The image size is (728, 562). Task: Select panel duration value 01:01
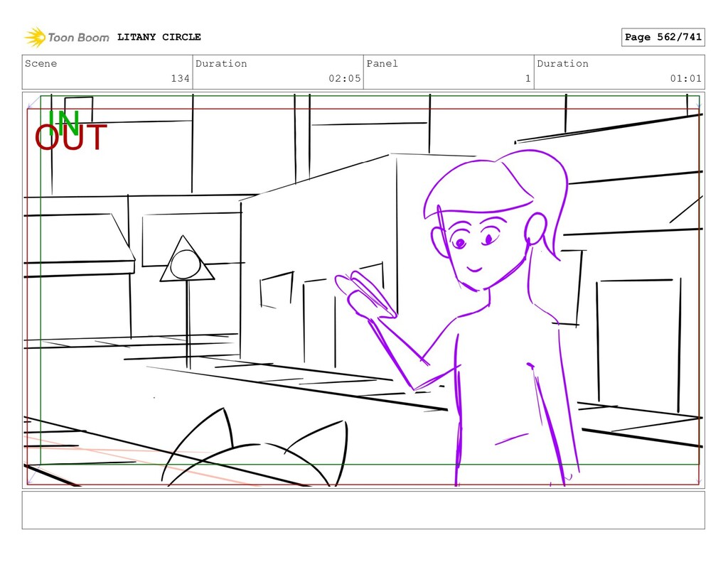(x=686, y=78)
